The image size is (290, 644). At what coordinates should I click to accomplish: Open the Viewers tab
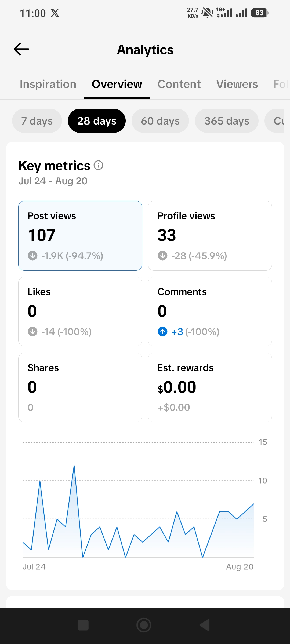pyautogui.click(x=237, y=84)
